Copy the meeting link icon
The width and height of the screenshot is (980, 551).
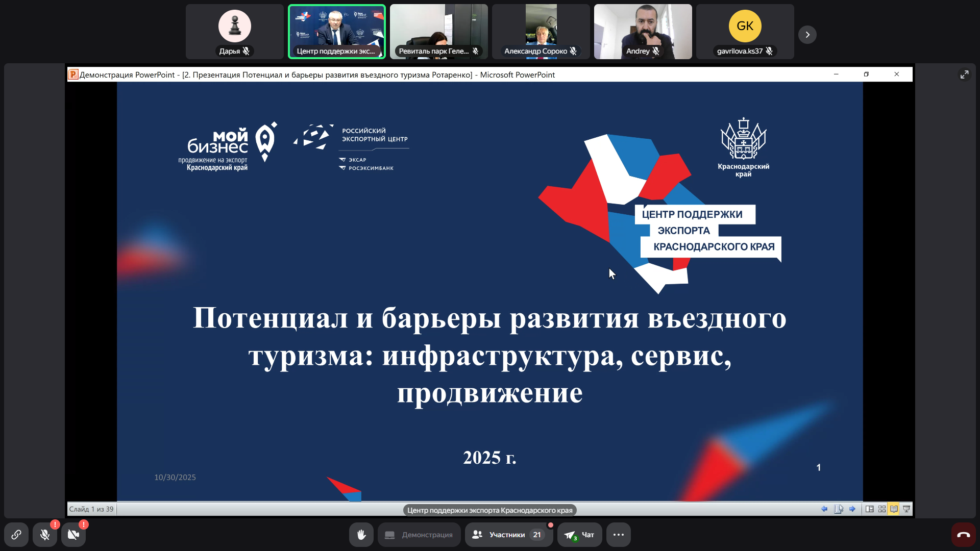pyautogui.click(x=16, y=535)
